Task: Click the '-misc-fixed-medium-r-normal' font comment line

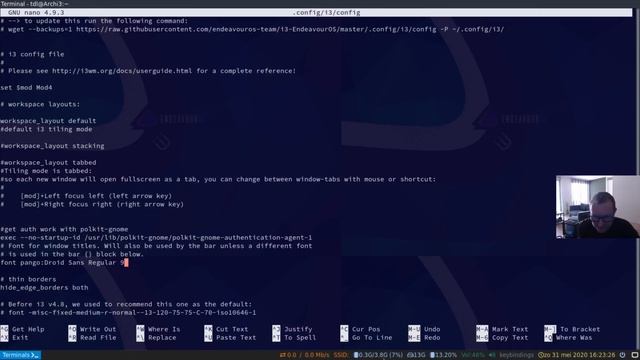Action: pos(128,313)
